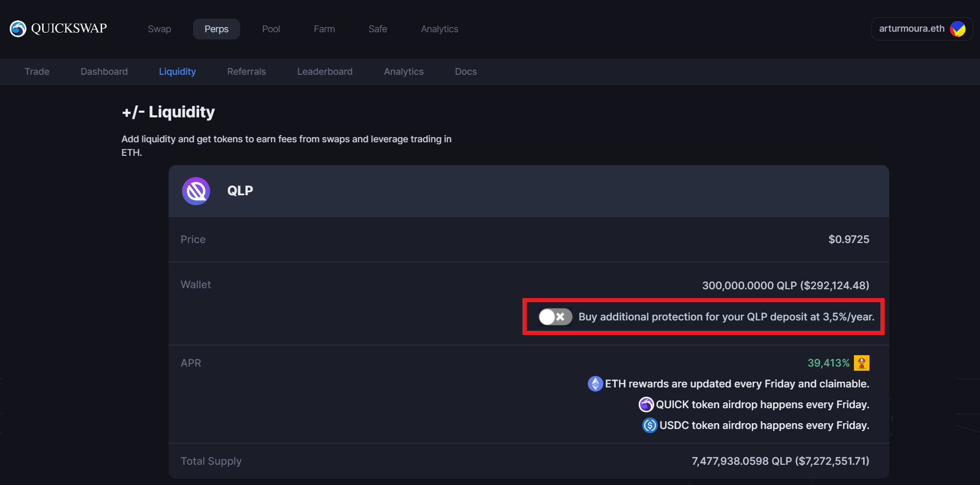Switch to the Safe tab
980x485 pixels.
[378, 29]
